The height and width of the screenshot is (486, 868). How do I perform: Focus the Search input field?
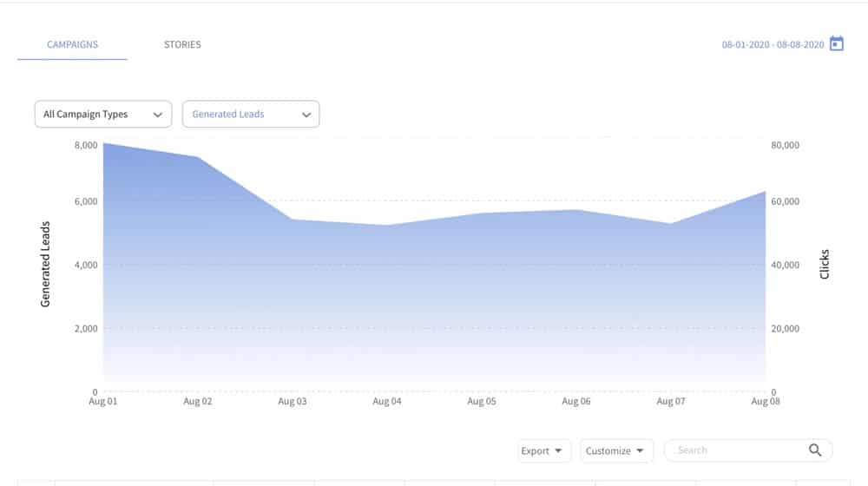738,450
